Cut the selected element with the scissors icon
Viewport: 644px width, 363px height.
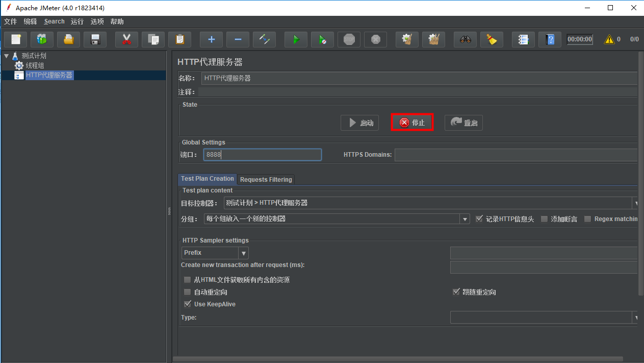pos(126,39)
